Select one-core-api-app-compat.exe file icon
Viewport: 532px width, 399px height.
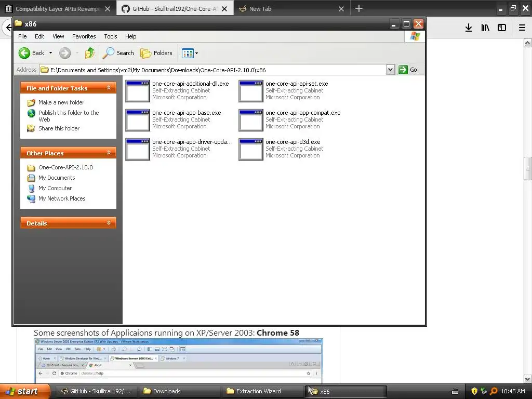click(251, 120)
